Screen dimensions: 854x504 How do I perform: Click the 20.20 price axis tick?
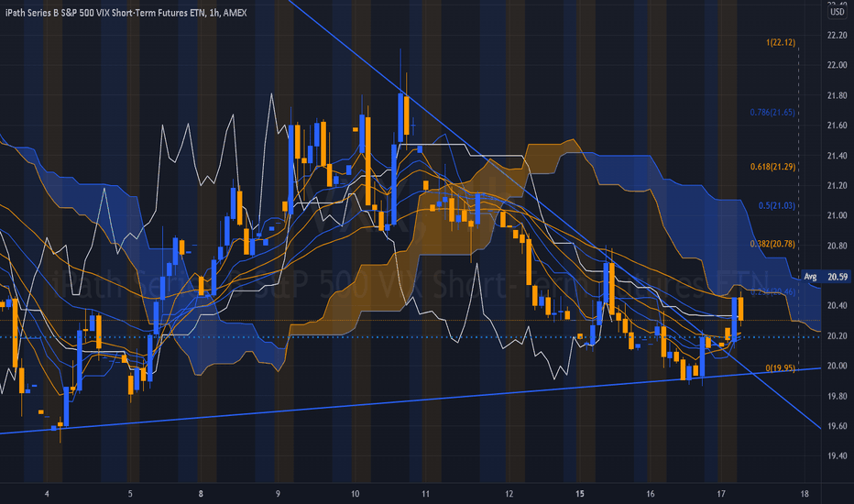tap(837, 336)
